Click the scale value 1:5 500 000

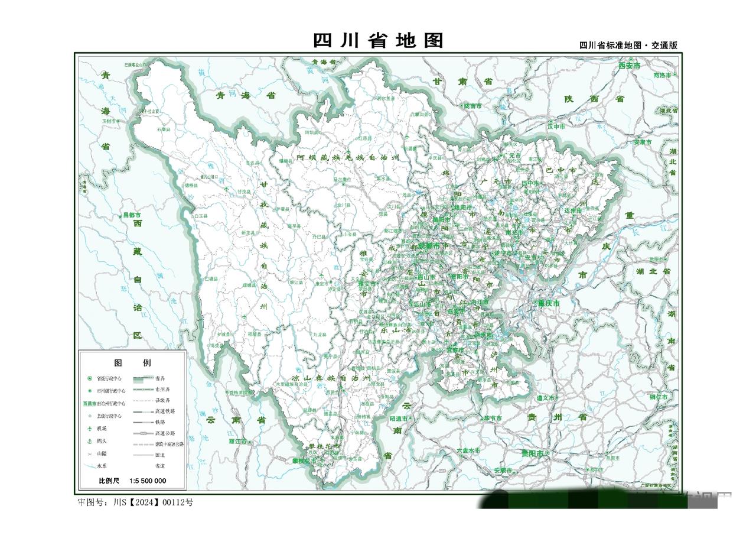click(148, 481)
